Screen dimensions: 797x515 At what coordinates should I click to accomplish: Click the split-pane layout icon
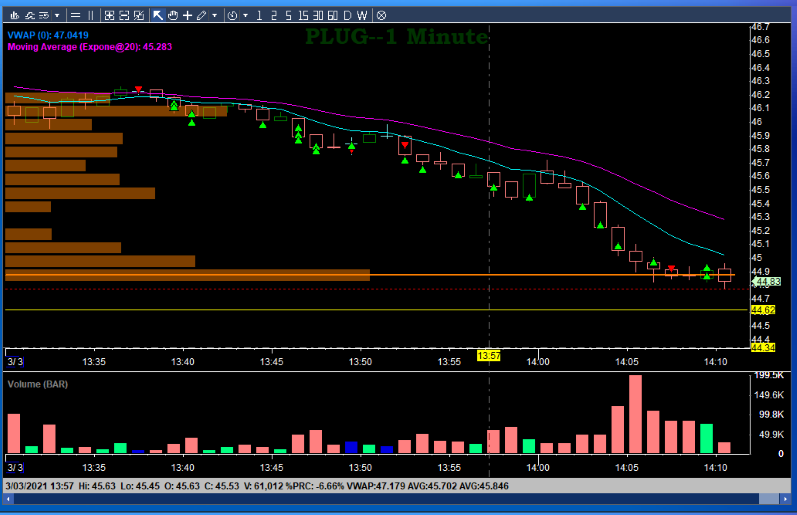(x=124, y=15)
